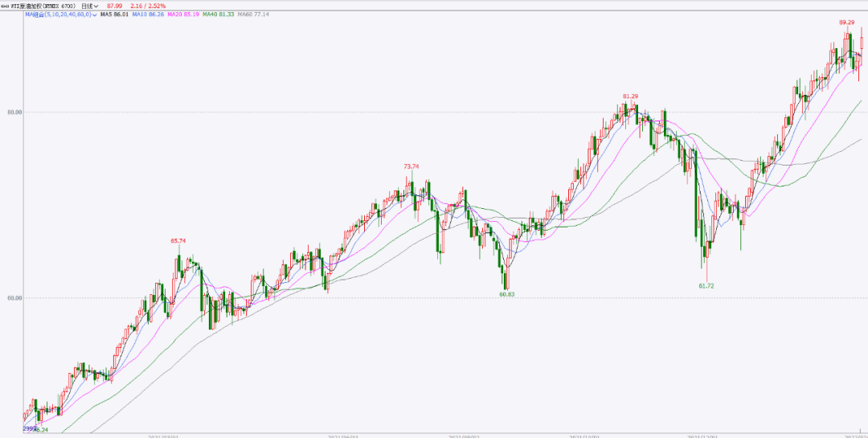Click the 65.74 peak price label

click(178, 241)
